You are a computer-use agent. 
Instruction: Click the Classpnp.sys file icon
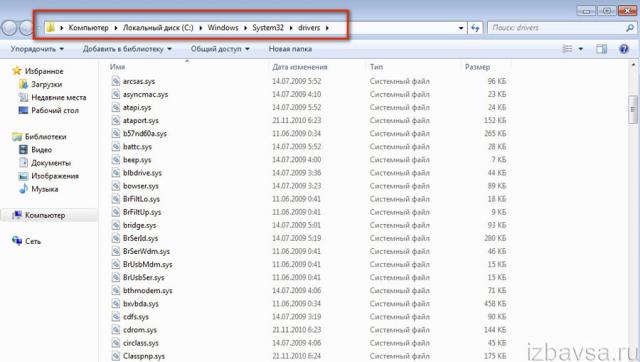click(x=116, y=356)
